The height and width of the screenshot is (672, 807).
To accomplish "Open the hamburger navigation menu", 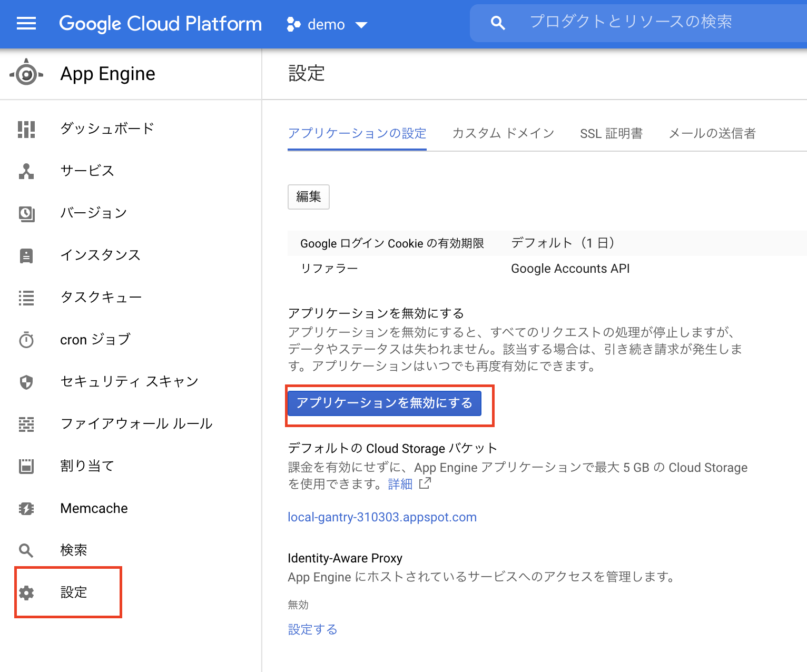I will click(26, 24).
